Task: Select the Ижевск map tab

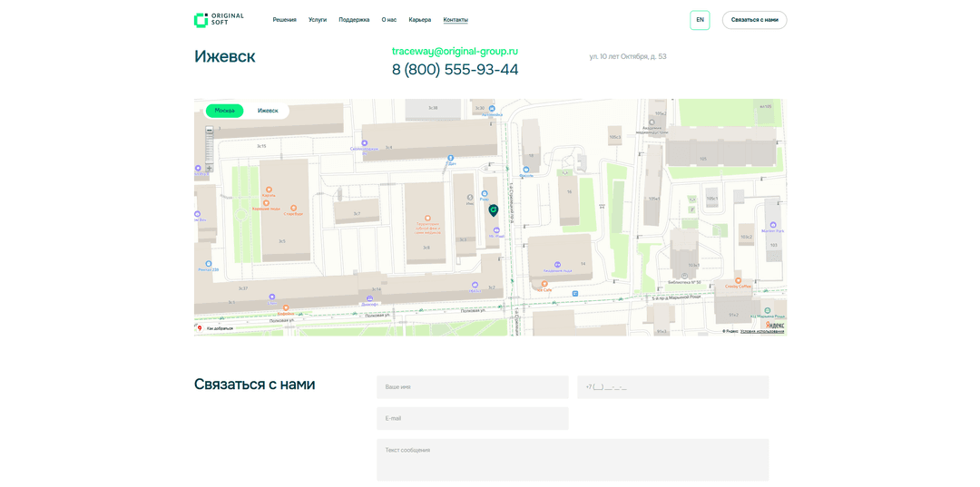Action: [x=268, y=111]
